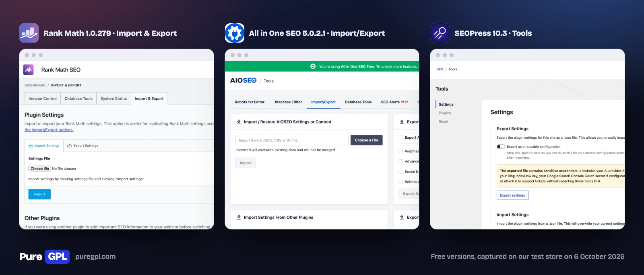Click the Rank Math logo in header banner
Screen dimensions: 644x275
click(x=29, y=33)
